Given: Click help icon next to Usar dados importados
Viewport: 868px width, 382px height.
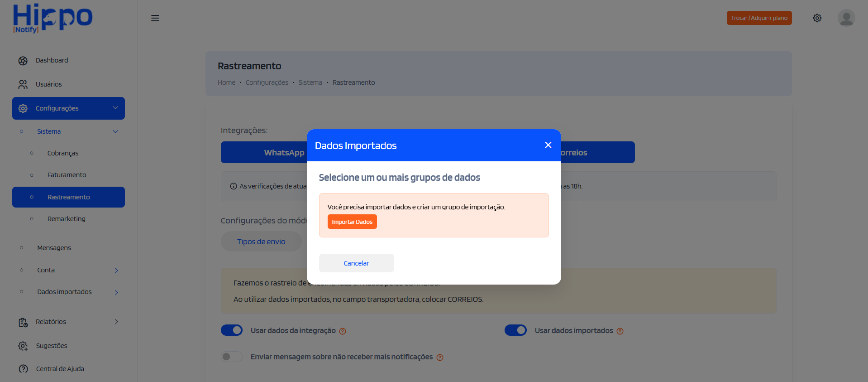Looking at the screenshot, I should pyautogui.click(x=620, y=331).
